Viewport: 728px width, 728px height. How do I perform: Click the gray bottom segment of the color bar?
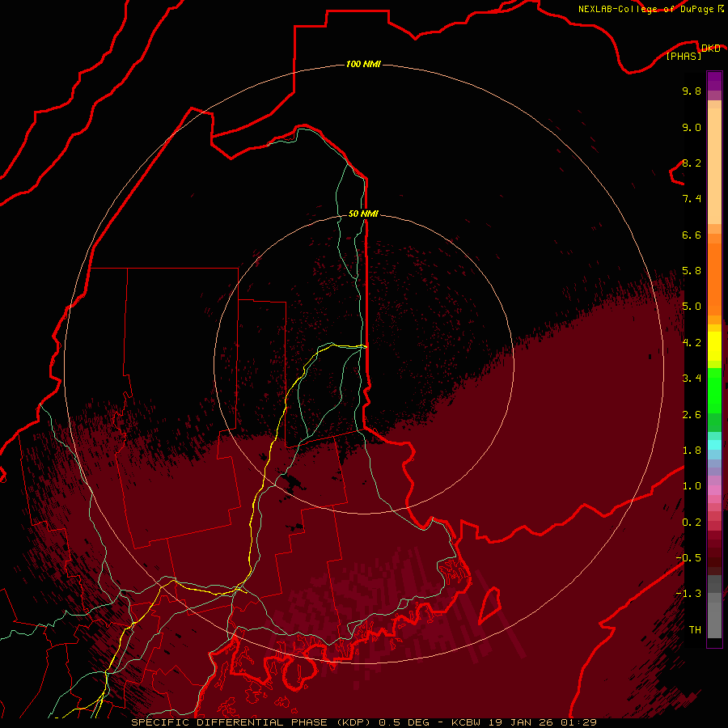[714, 620]
